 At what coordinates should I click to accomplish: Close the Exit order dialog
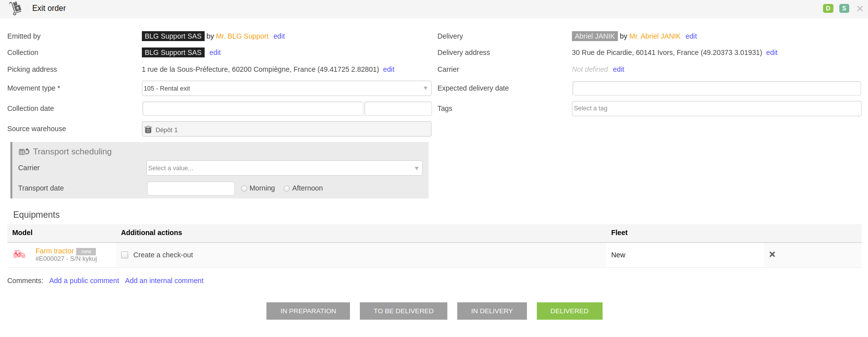(x=860, y=8)
